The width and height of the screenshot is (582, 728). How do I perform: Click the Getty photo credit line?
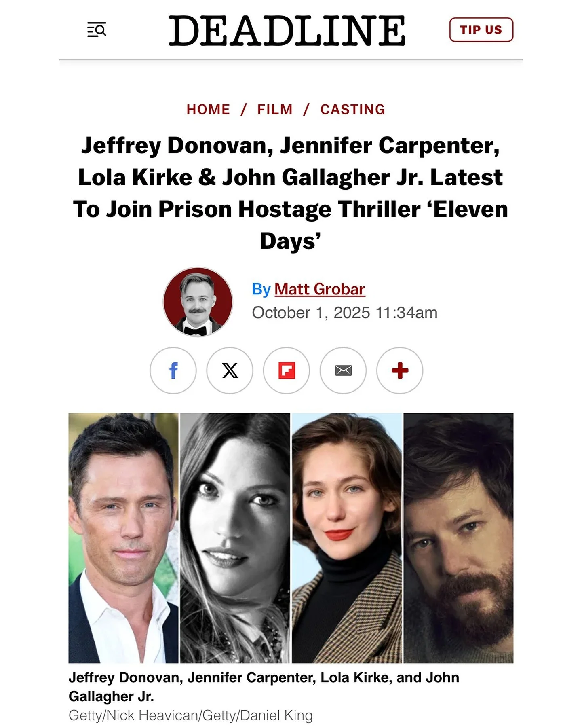point(191,715)
